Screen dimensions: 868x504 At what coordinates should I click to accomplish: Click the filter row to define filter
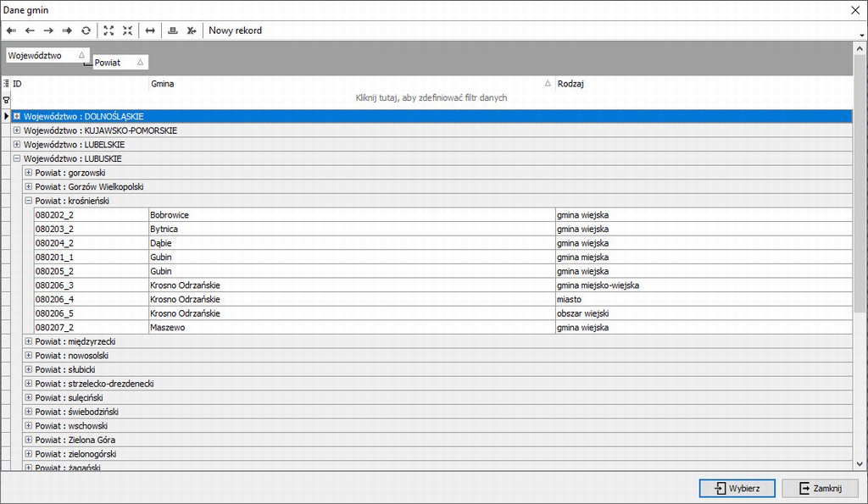tap(431, 98)
